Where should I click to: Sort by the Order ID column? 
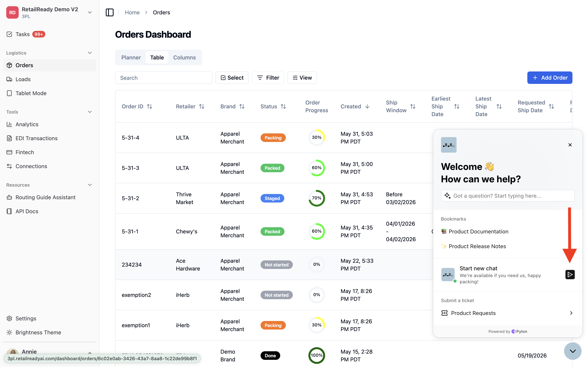[137, 106]
